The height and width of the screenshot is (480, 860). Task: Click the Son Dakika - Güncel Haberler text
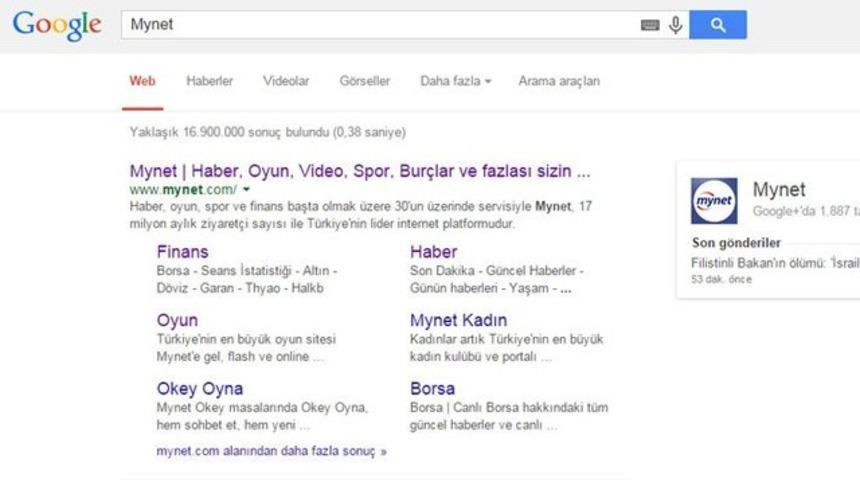(496, 279)
